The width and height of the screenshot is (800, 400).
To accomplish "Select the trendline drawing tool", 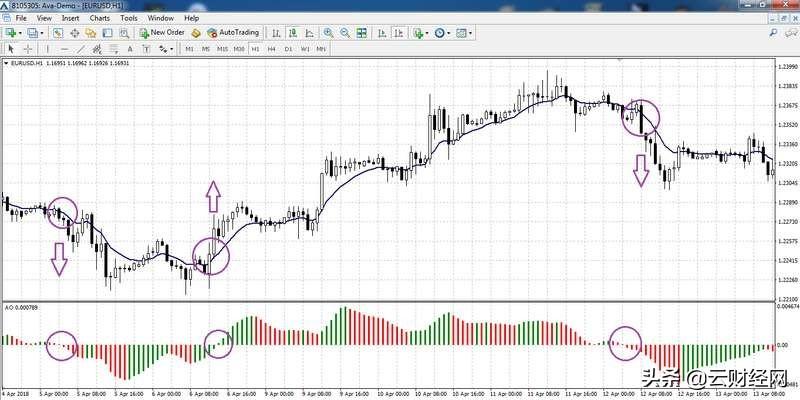I will [x=81, y=49].
